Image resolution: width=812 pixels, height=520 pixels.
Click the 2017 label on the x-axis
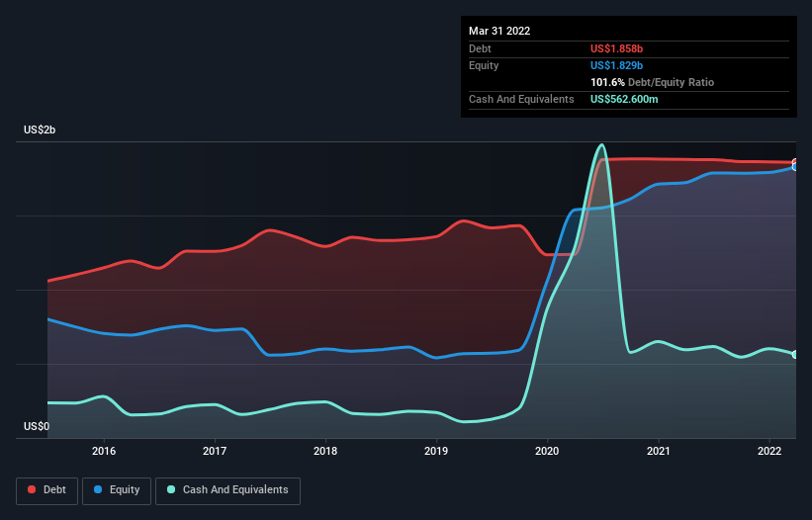click(x=215, y=451)
